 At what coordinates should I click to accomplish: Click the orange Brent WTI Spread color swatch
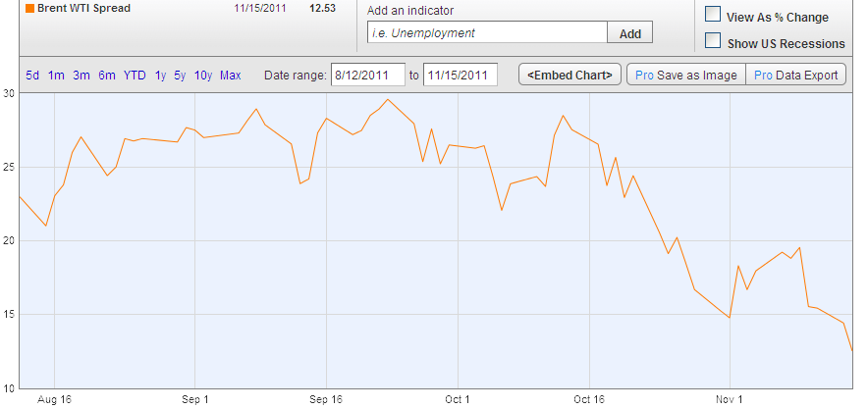pyautogui.click(x=29, y=8)
